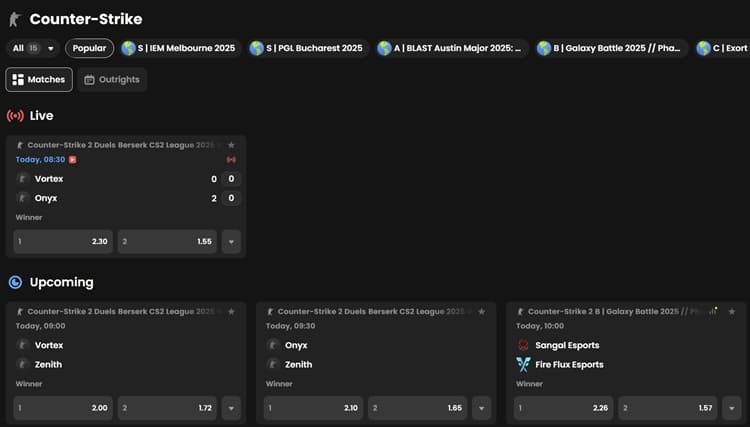Click globe icon of PGL Bucharest 2025 chip
The height and width of the screenshot is (427, 750).
point(256,48)
